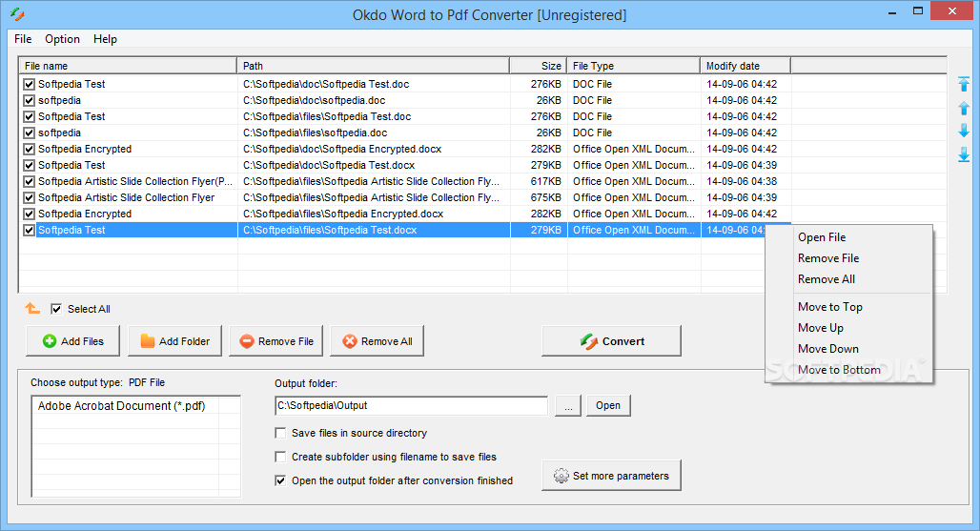Image resolution: width=980 pixels, height=531 pixels.
Task: Select path C:\Softpedia\doc\Softpedia Test.docx
Action: pyautogui.click(x=329, y=165)
